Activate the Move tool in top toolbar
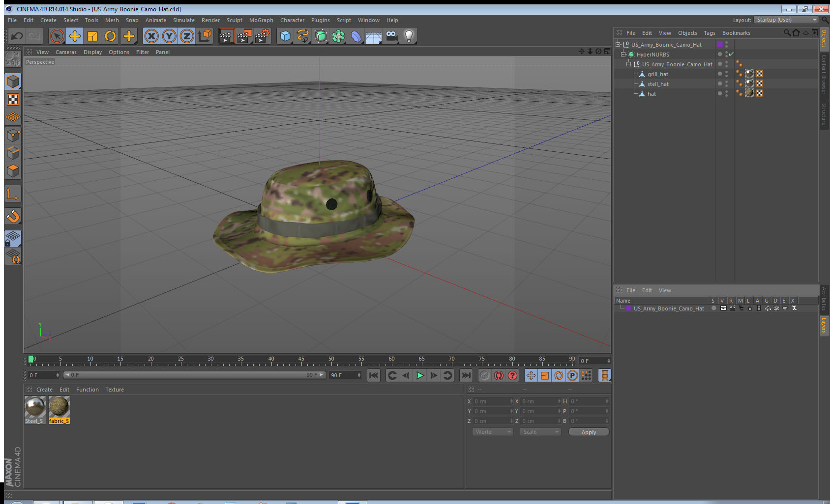Viewport: 830px width, 504px height. click(x=75, y=36)
